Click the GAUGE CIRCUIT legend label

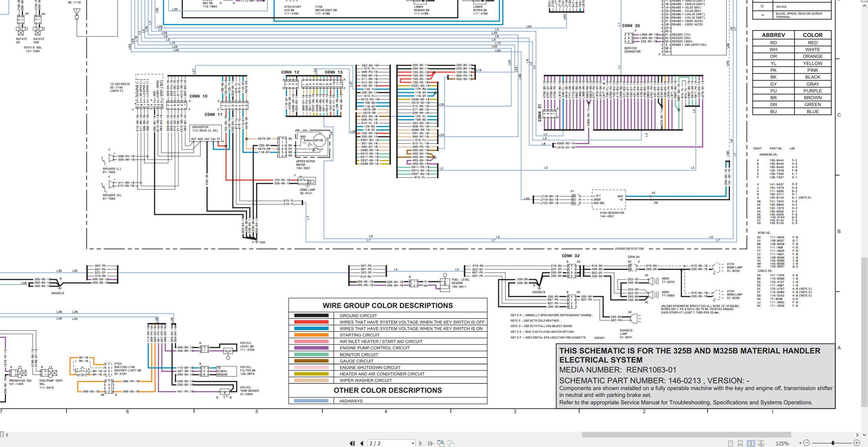pyautogui.click(x=356, y=361)
